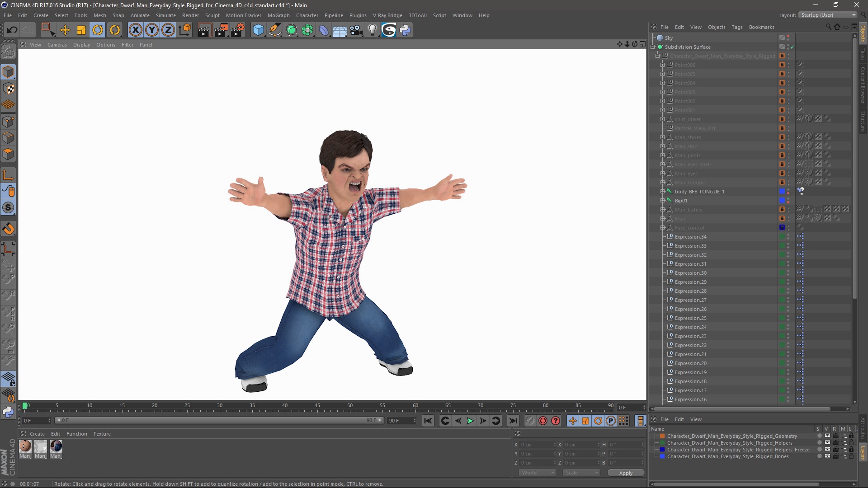Click the magnet snapping icon
The image size is (868, 488).
pyautogui.click(x=8, y=229)
